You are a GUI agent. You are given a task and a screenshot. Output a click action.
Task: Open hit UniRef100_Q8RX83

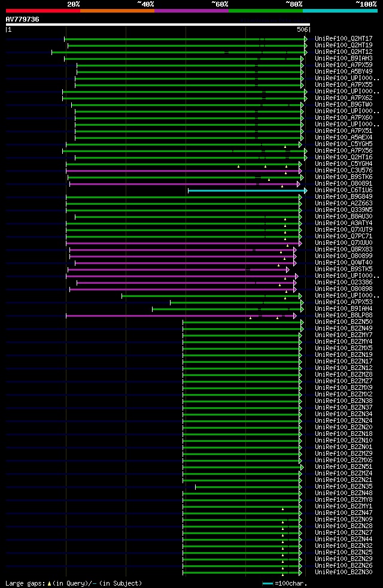tap(344, 249)
